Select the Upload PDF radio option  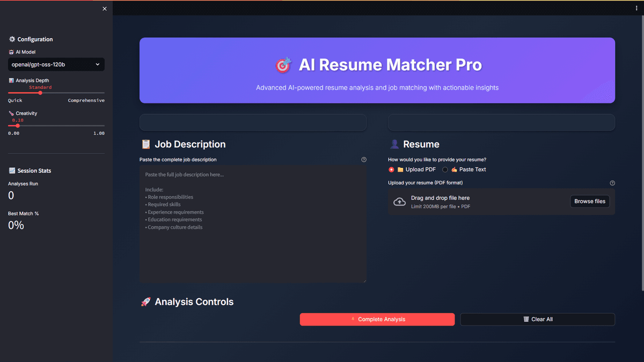(392, 169)
